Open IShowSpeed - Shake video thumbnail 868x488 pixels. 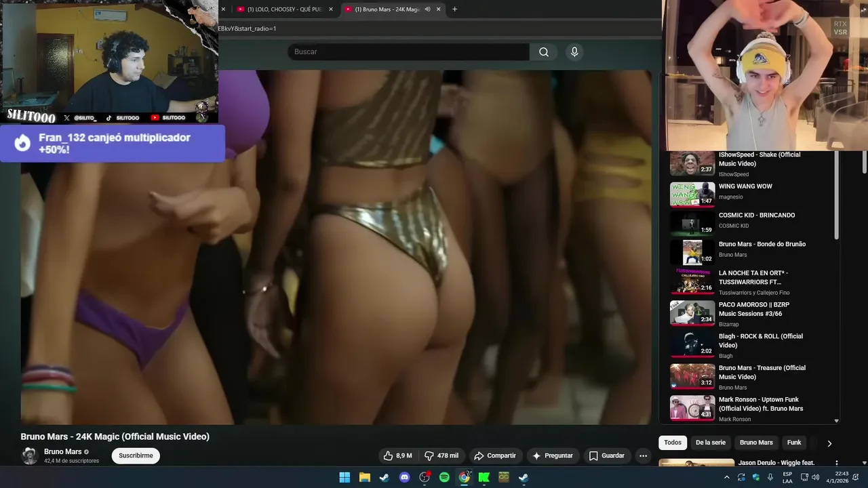pos(692,163)
